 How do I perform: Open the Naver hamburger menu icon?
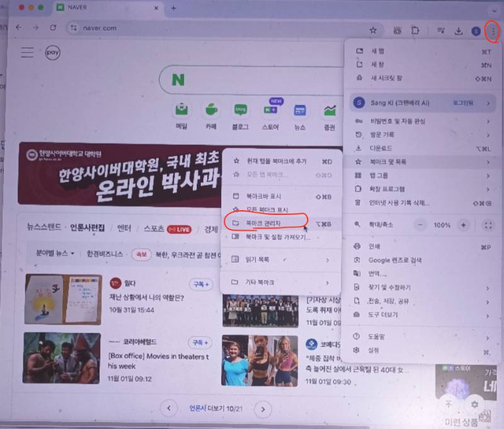coord(27,52)
